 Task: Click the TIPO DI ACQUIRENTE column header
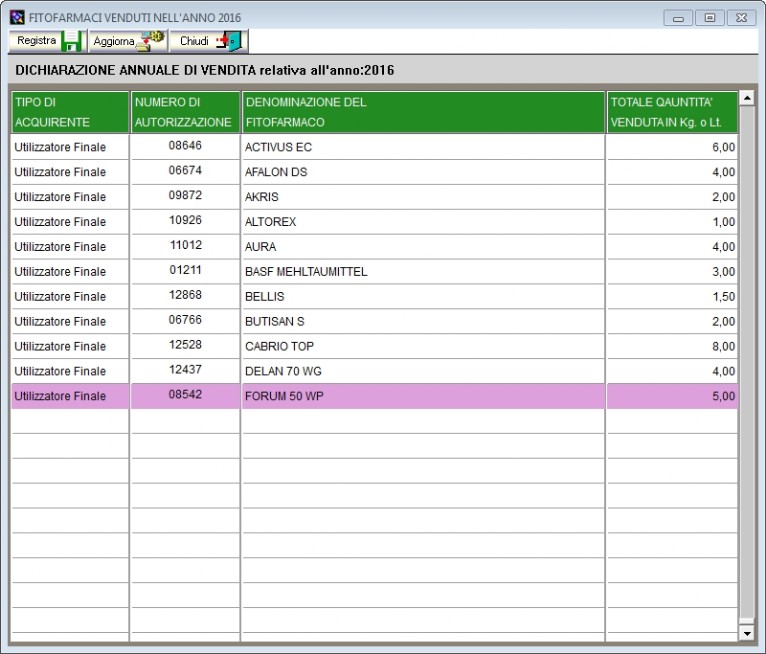[x=70, y=112]
